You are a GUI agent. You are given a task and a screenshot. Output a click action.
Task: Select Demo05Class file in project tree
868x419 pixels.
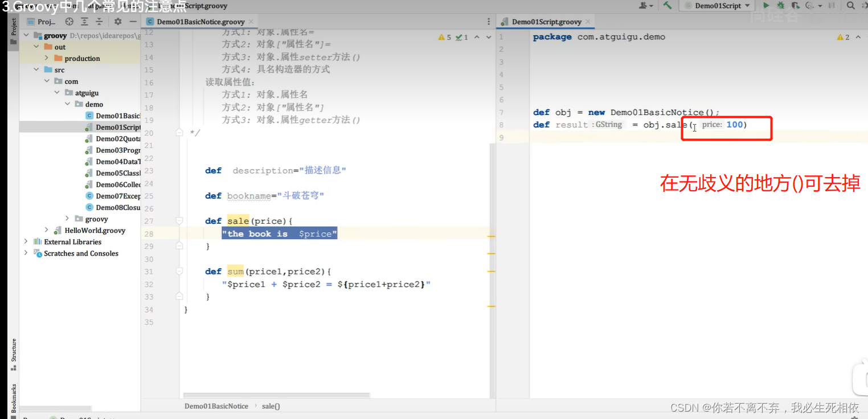click(x=80, y=172)
